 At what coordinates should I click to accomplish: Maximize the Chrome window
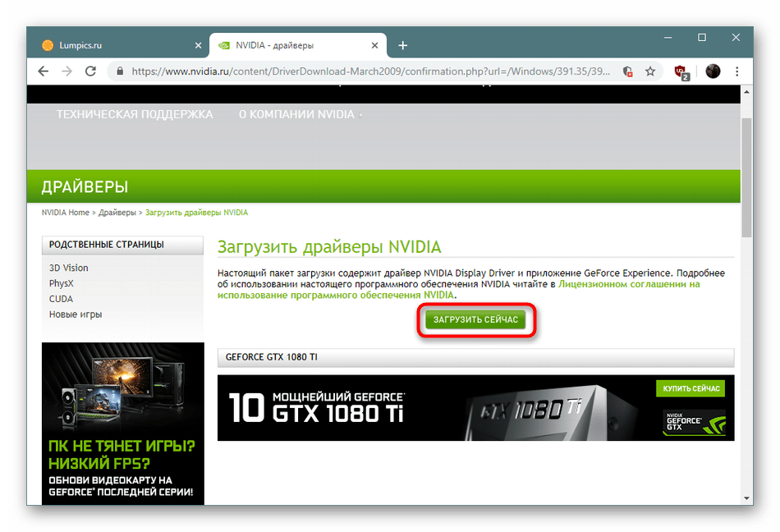click(x=702, y=38)
